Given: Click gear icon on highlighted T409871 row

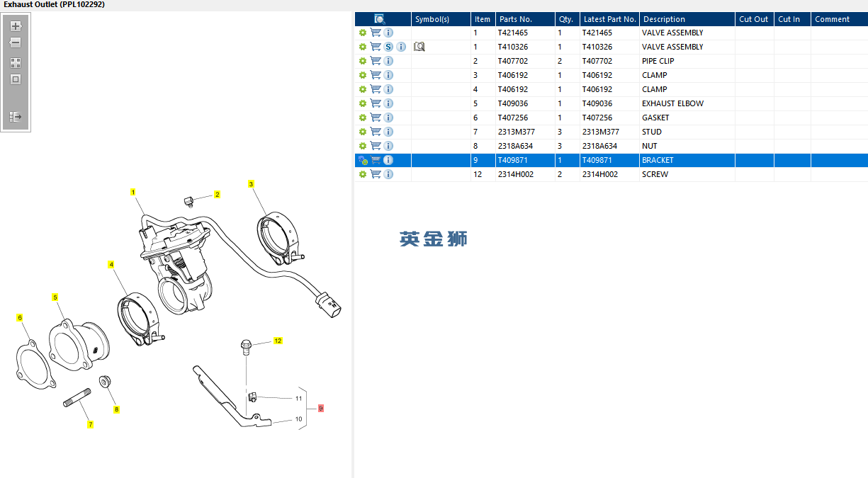Looking at the screenshot, I should coord(363,160).
